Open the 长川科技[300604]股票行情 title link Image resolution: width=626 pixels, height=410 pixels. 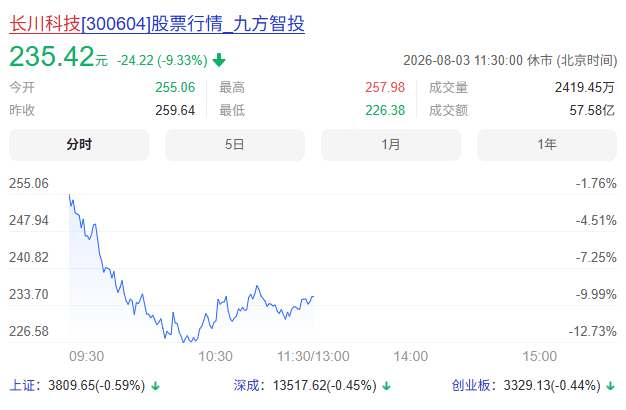tap(157, 24)
